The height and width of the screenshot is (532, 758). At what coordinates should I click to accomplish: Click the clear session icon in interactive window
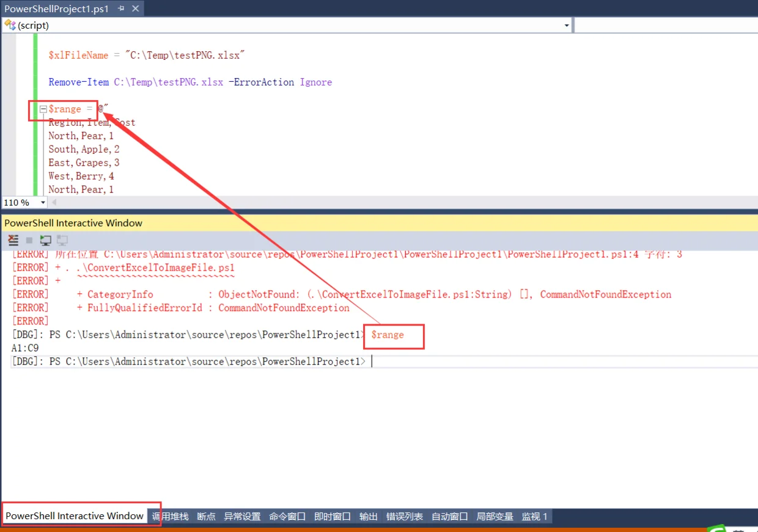[x=13, y=240]
